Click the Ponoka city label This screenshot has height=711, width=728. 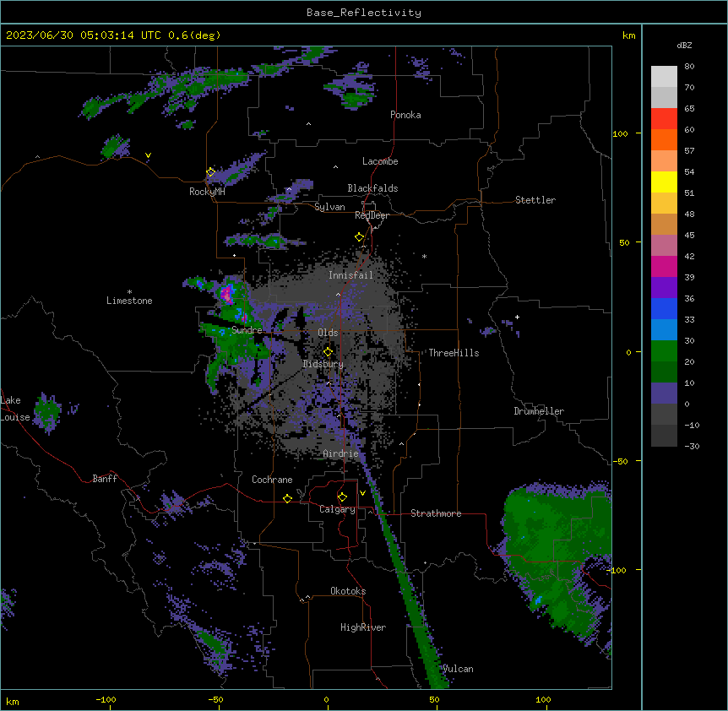[x=405, y=115]
